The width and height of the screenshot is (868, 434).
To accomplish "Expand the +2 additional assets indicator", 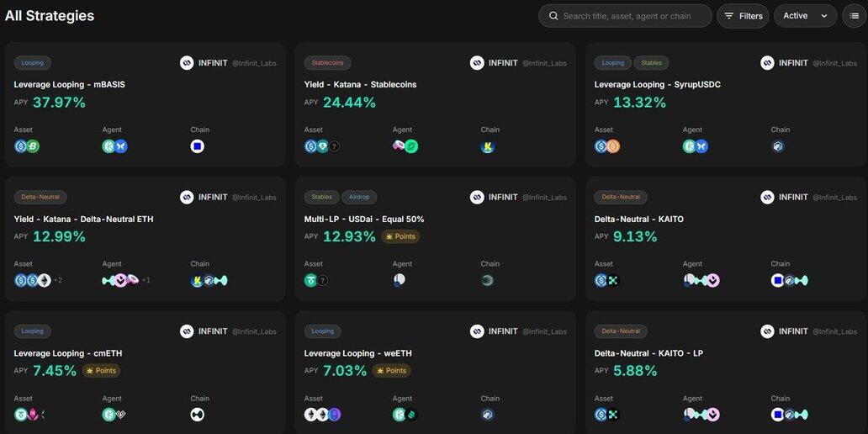I will [58, 281].
